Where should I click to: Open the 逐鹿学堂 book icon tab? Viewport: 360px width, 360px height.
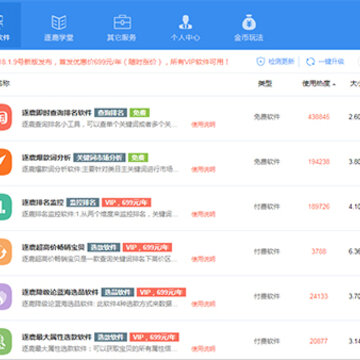click(x=59, y=22)
